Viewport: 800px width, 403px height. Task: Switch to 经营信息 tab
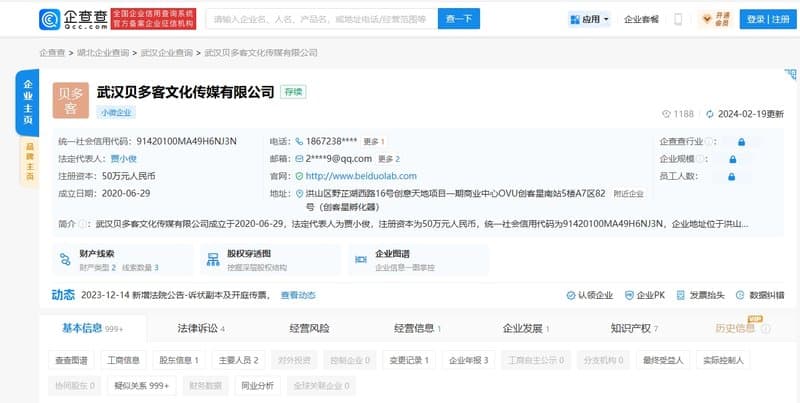417,329
